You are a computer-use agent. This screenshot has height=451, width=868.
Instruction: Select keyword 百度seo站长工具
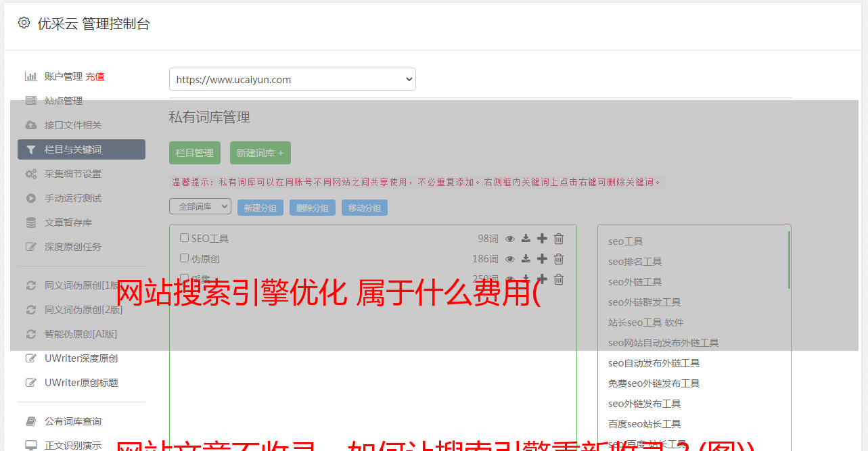(x=645, y=424)
